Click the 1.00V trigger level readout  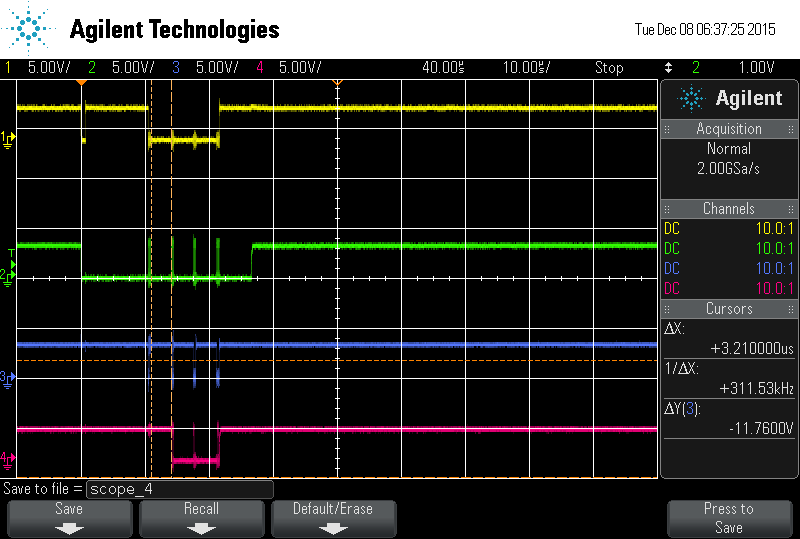(x=757, y=67)
